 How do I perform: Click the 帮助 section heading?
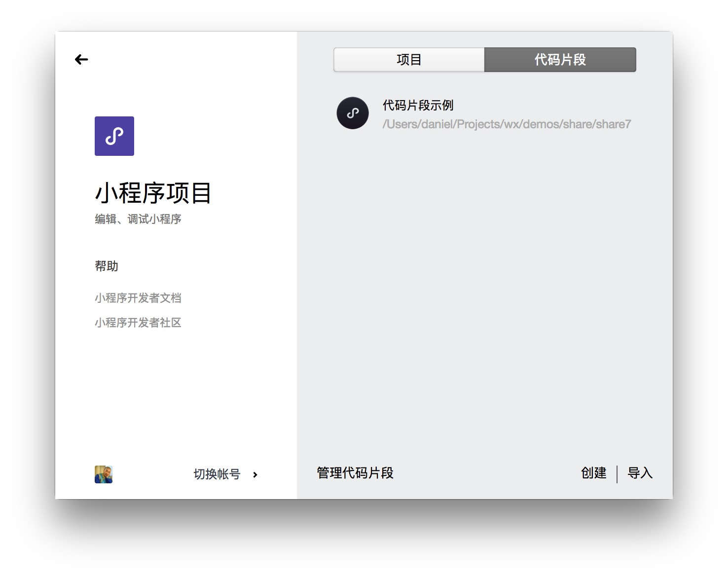[107, 266]
